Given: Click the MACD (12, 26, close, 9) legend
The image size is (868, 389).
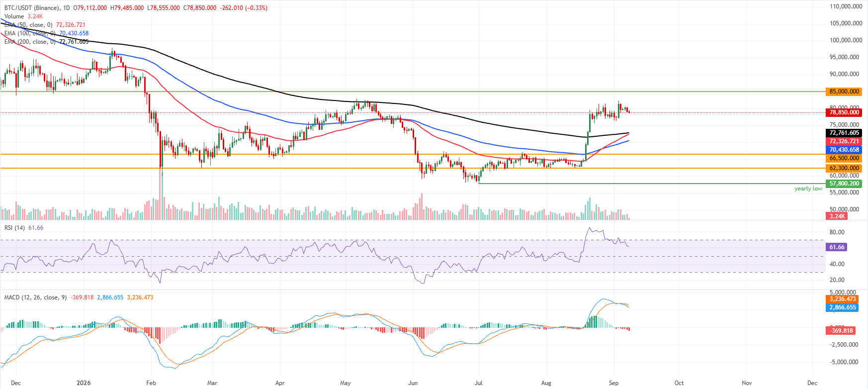Looking at the screenshot, I should (35, 297).
